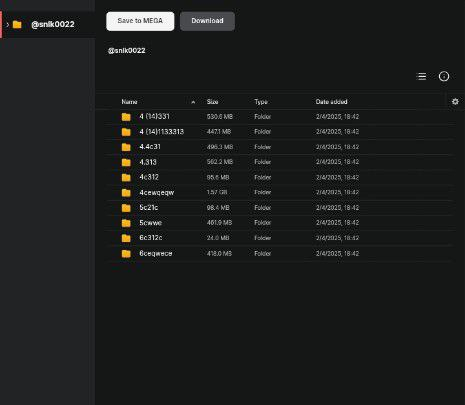Viewport: 465px width, 405px height.
Task: Click the 447.1 MB size value
Action: click(x=219, y=132)
